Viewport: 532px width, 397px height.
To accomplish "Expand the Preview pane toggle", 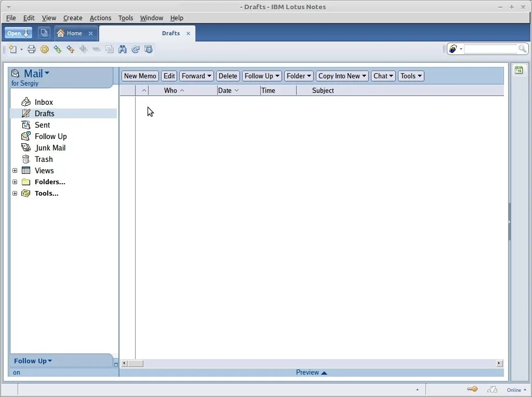I will point(312,372).
